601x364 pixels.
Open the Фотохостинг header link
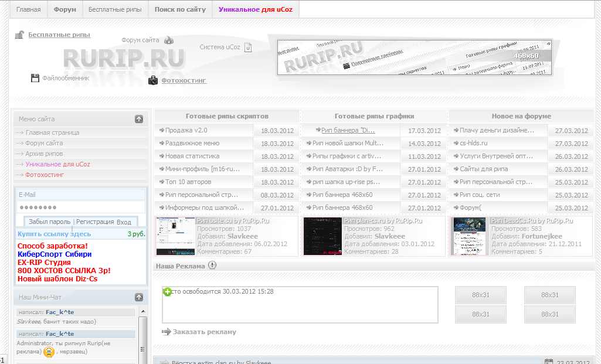184,80
